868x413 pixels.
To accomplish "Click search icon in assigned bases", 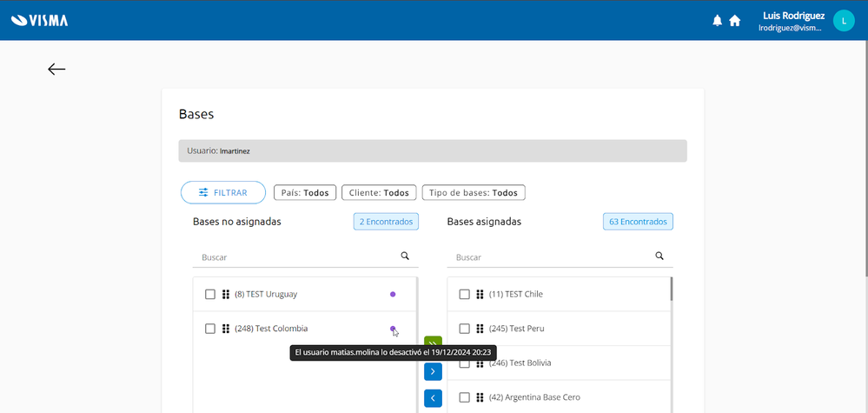I will (659, 256).
